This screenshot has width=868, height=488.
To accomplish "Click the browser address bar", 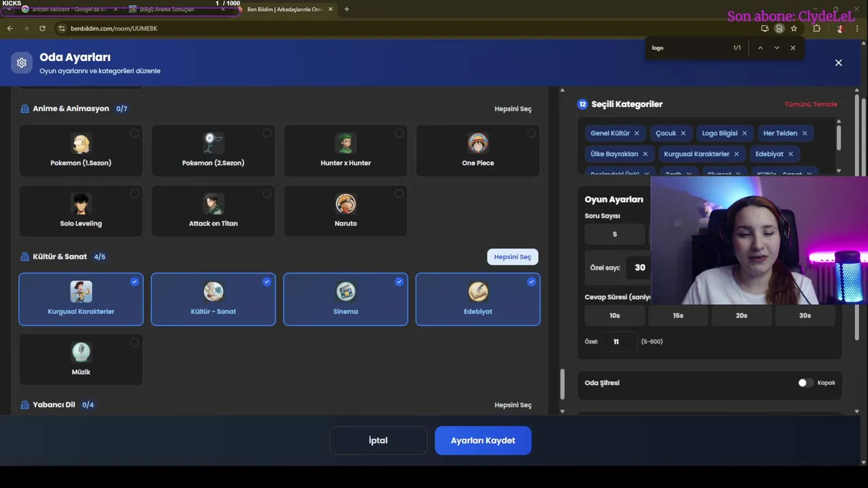I will click(x=407, y=28).
